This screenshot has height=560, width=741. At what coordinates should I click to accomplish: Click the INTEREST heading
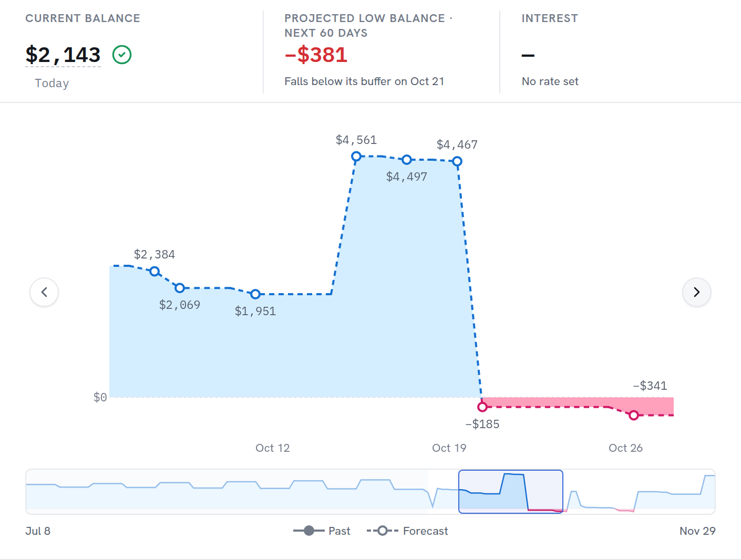click(550, 18)
